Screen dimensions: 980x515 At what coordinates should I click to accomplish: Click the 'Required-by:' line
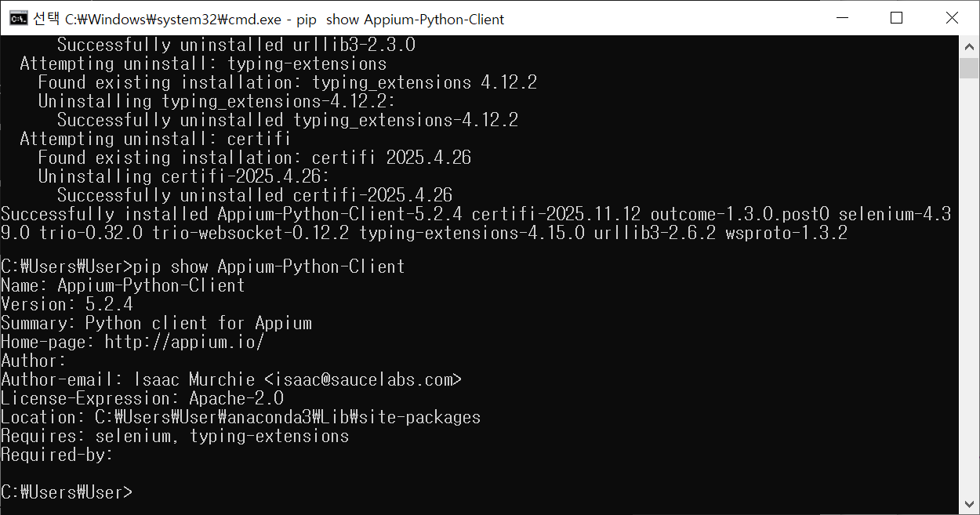pos(57,455)
